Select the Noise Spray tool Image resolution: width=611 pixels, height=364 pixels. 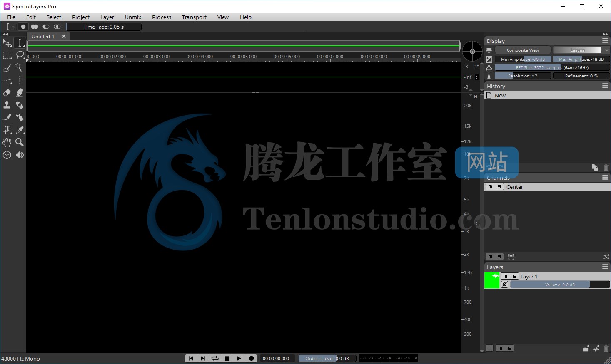20,118
